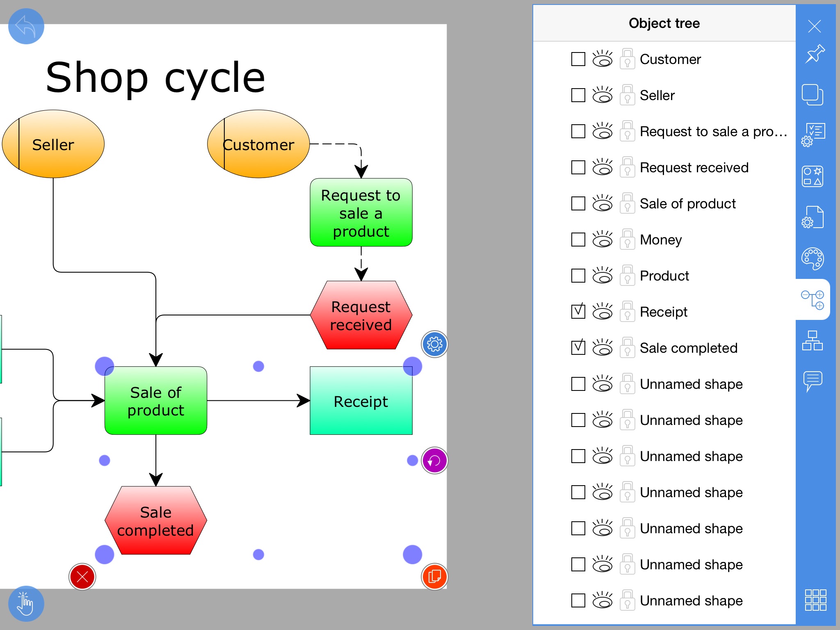Select Request received node in diagram

click(x=357, y=310)
